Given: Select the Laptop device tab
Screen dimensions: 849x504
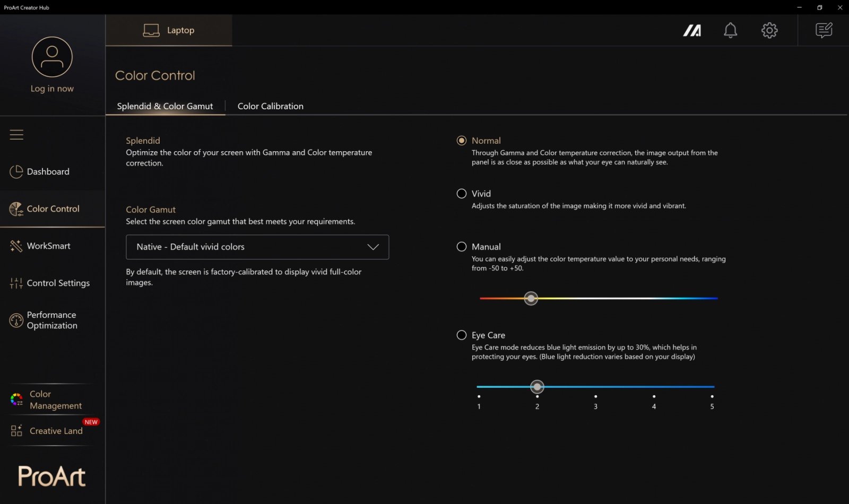Looking at the screenshot, I should [169, 30].
